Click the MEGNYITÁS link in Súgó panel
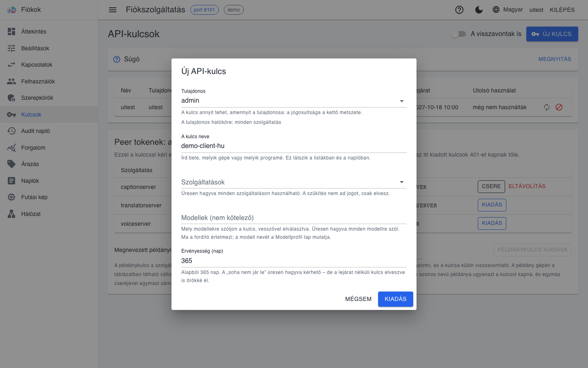The image size is (588, 368). (555, 59)
